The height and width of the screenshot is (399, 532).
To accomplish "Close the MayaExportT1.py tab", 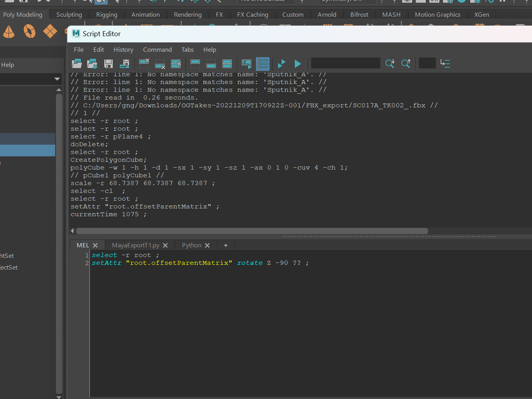I will 165,245.
